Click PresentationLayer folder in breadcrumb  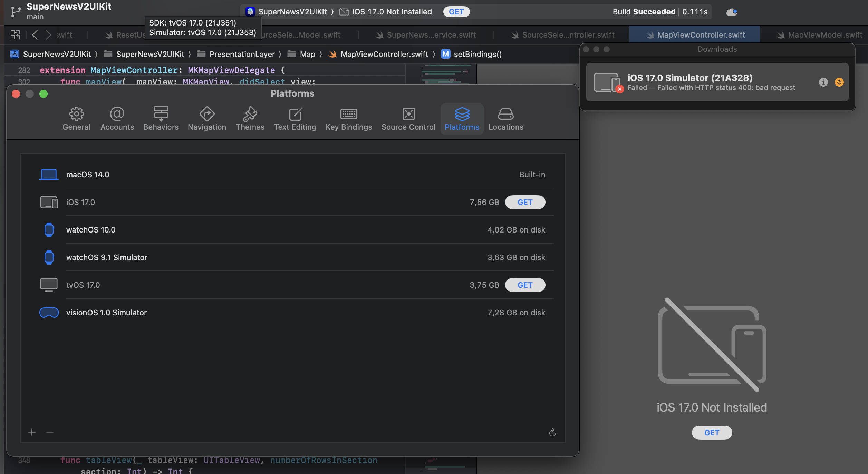coord(236,54)
